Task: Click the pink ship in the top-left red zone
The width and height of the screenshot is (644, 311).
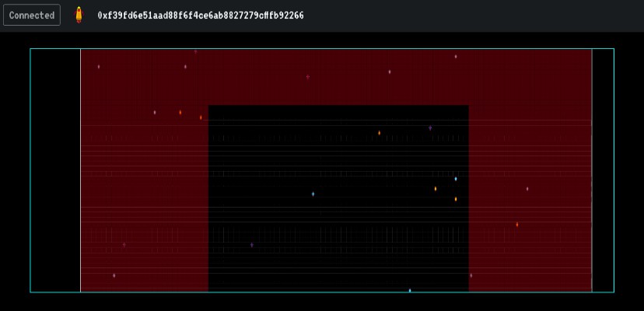Action: point(99,67)
